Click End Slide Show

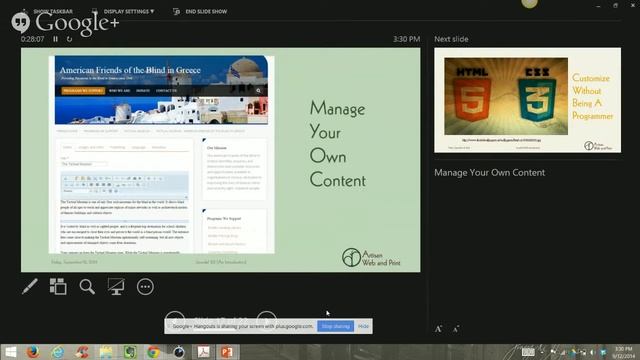200,11
